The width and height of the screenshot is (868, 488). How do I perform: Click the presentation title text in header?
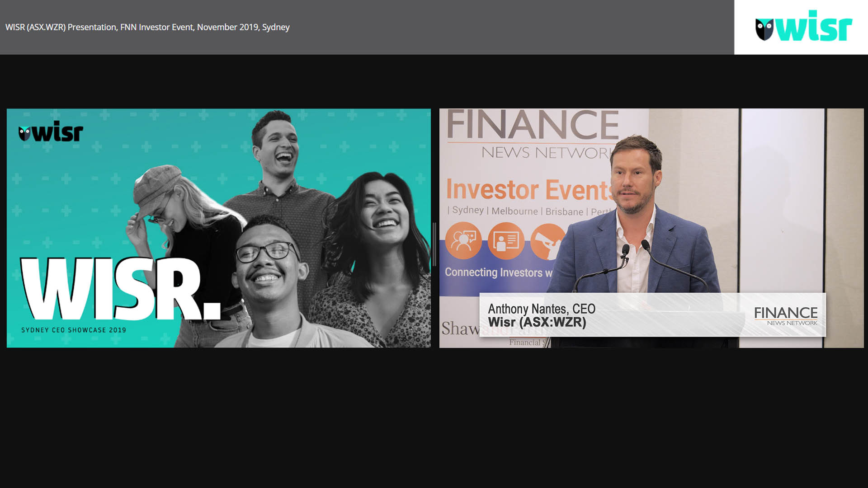coord(147,27)
